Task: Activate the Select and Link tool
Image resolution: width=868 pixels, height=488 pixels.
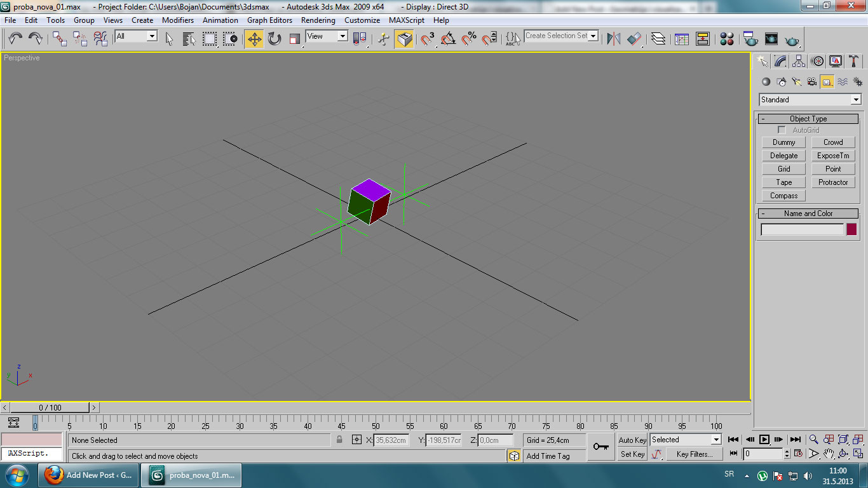Action: (60, 39)
